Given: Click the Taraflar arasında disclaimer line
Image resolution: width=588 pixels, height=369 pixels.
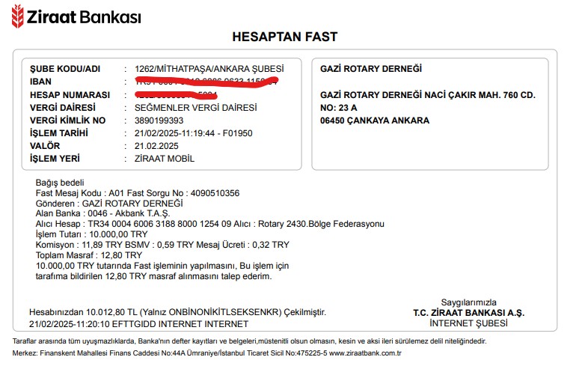Looking at the screenshot, I should [x=249, y=341].
